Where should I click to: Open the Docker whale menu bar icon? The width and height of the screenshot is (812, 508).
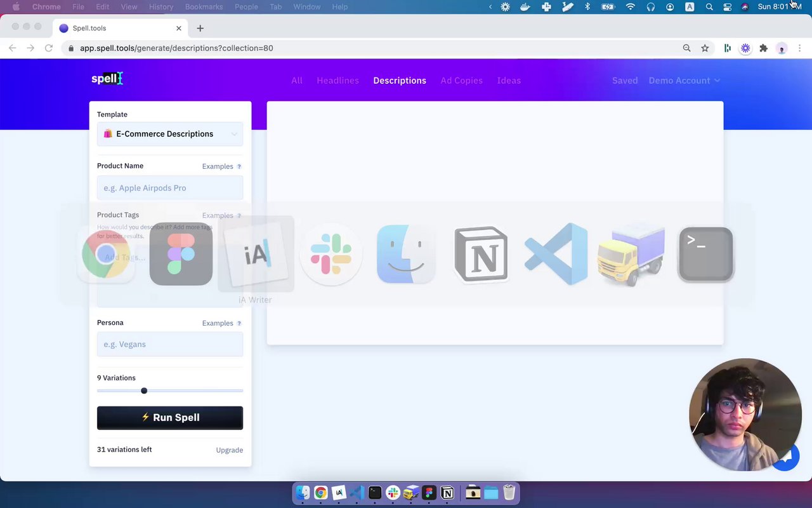[x=525, y=7]
